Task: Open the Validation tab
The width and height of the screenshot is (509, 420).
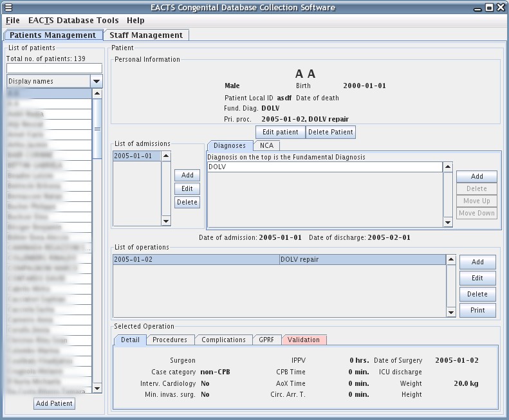Action: [x=304, y=340]
